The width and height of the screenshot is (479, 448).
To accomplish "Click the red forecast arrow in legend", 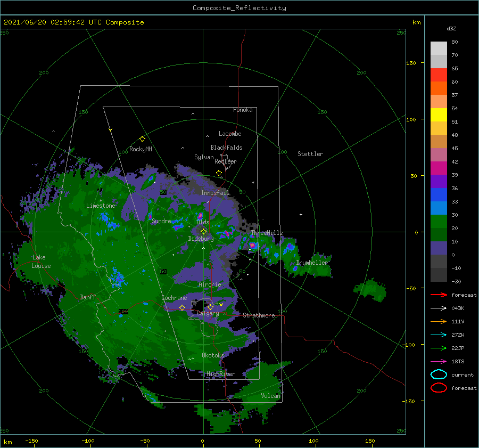I will 439,295.
